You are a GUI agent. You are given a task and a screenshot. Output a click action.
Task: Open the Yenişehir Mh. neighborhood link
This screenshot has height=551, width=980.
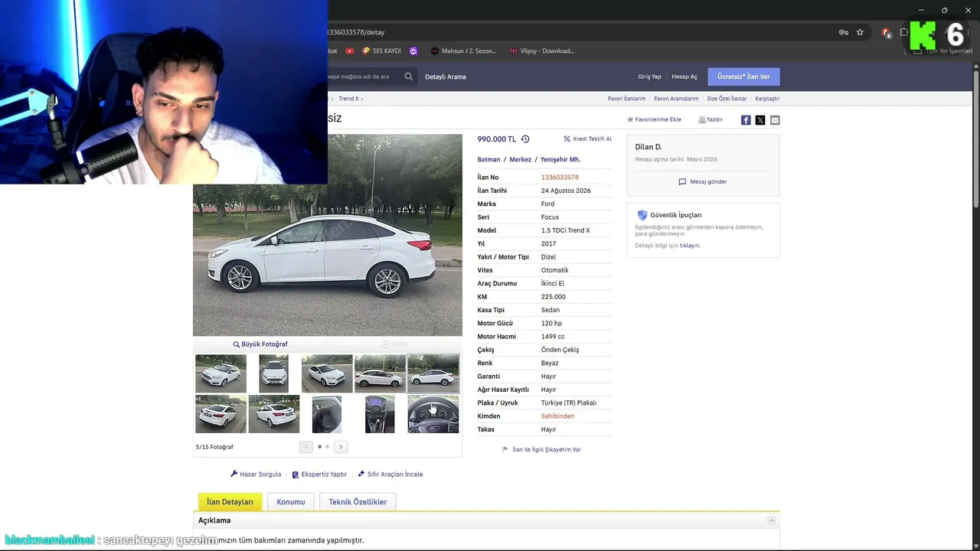point(560,160)
